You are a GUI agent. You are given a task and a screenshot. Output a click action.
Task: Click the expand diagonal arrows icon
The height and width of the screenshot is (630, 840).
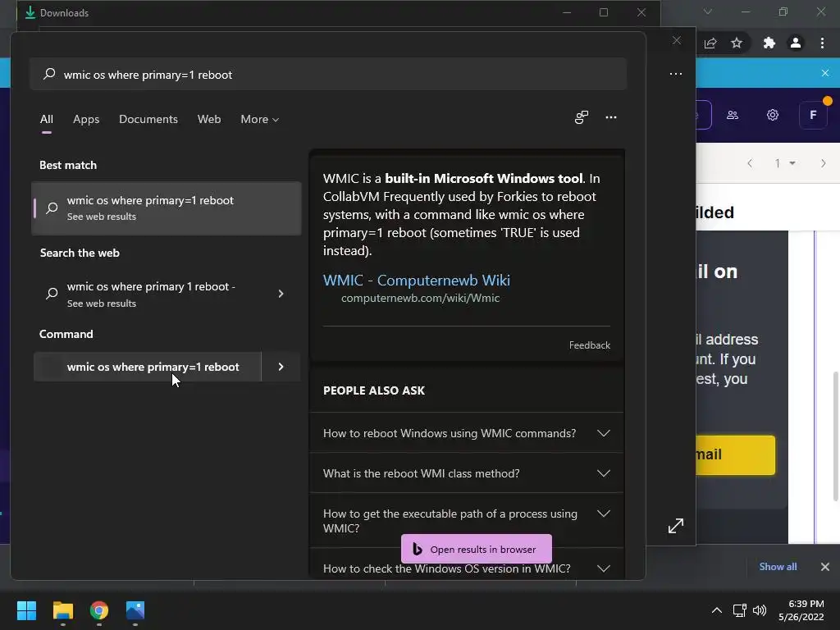[x=676, y=526]
